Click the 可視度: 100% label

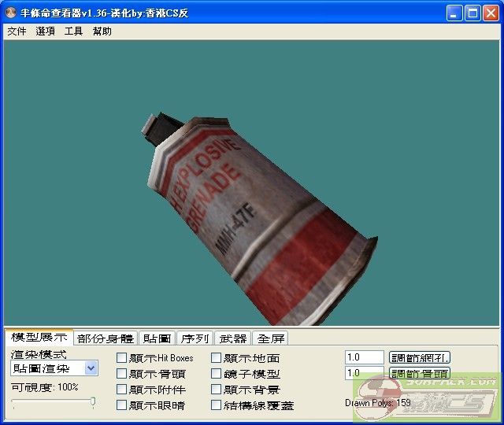(45, 387)
